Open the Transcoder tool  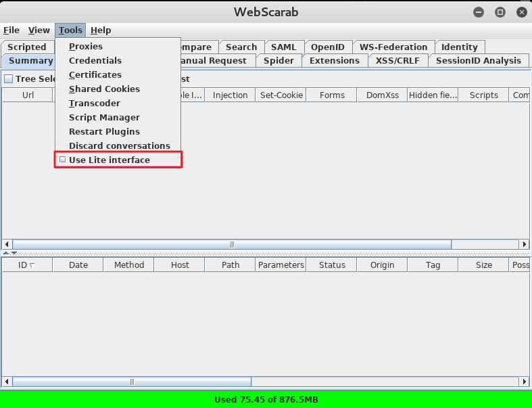(x=118, y=104)
